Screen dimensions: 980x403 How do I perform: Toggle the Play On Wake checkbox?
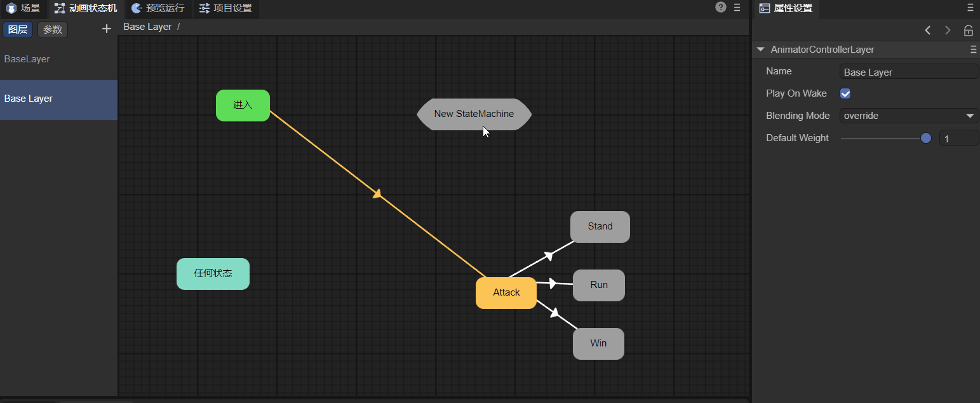pos(845,93)
